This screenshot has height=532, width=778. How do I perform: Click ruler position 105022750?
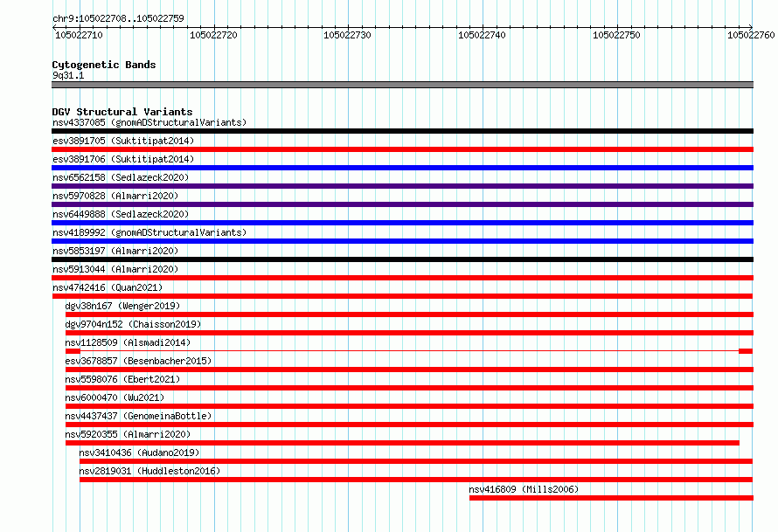[x=616, y=35]
